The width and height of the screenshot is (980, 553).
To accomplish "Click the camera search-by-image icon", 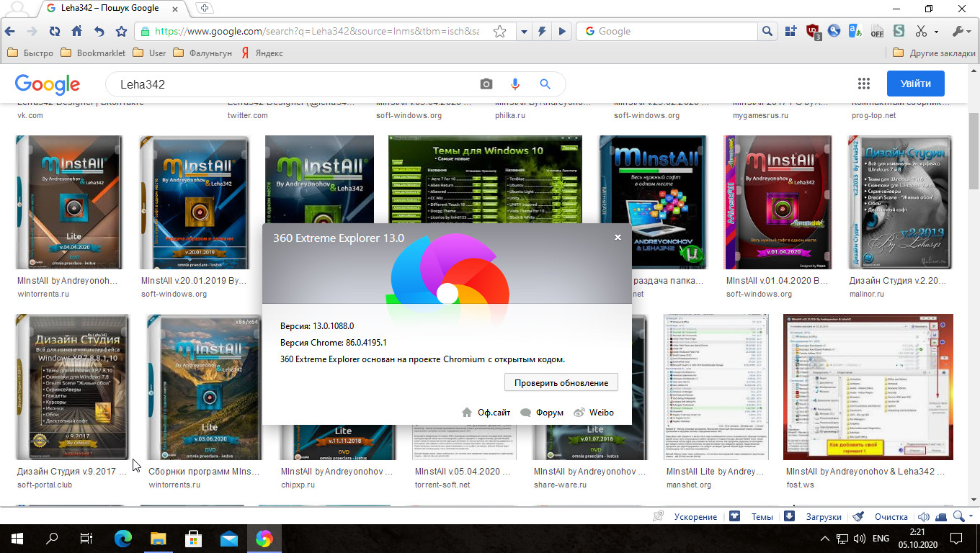I will (486, 84).
